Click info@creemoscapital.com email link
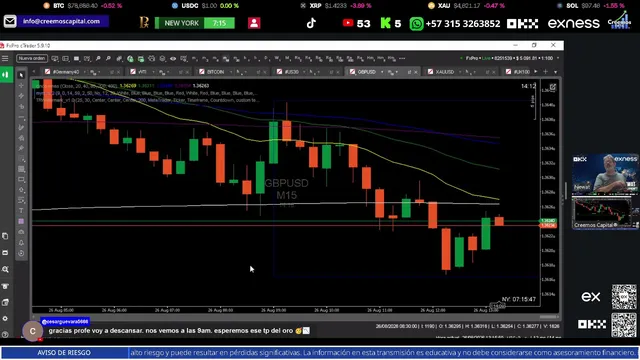Screen dimensions: 640x360 (61, 21)
